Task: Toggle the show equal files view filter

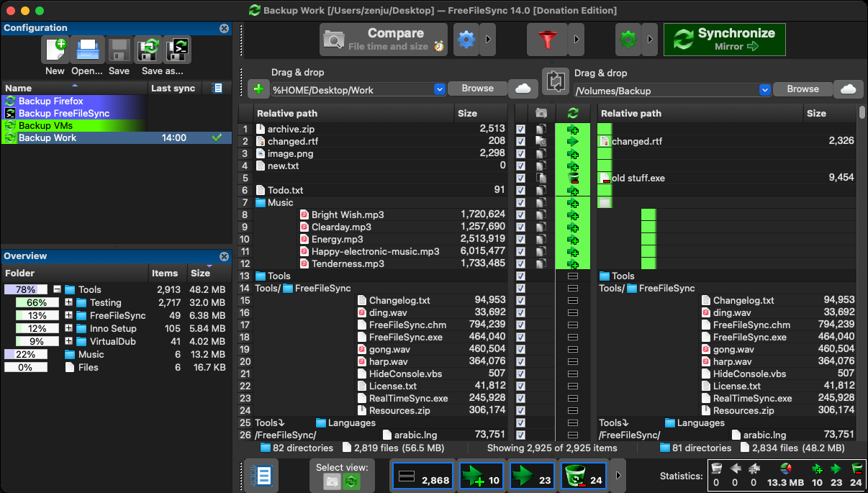Action: coord(422,475)
